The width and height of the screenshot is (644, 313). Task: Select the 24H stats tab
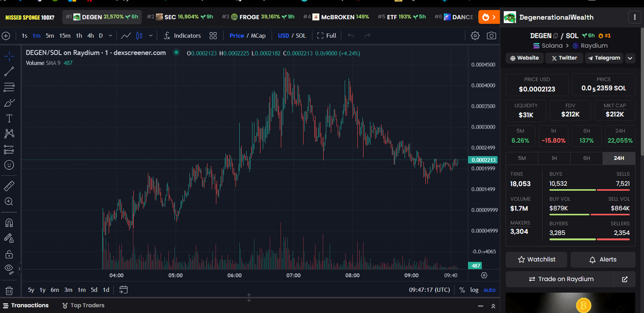[x=619, y=158]
